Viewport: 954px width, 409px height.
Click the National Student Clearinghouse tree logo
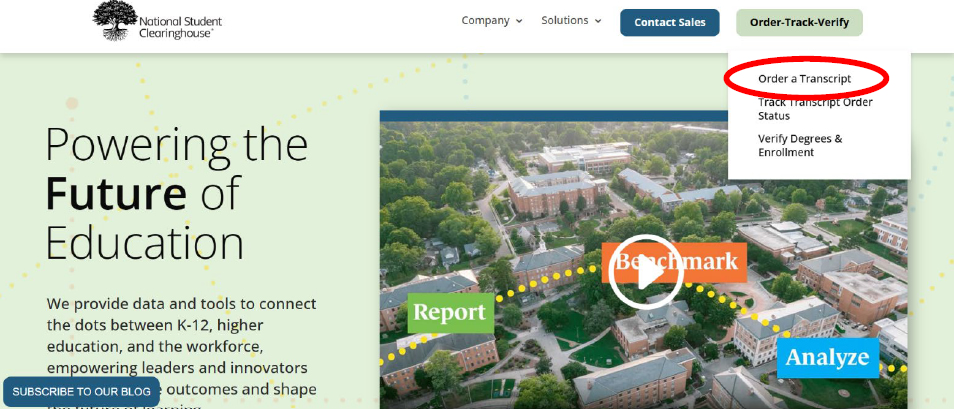[x=114, y=21]
